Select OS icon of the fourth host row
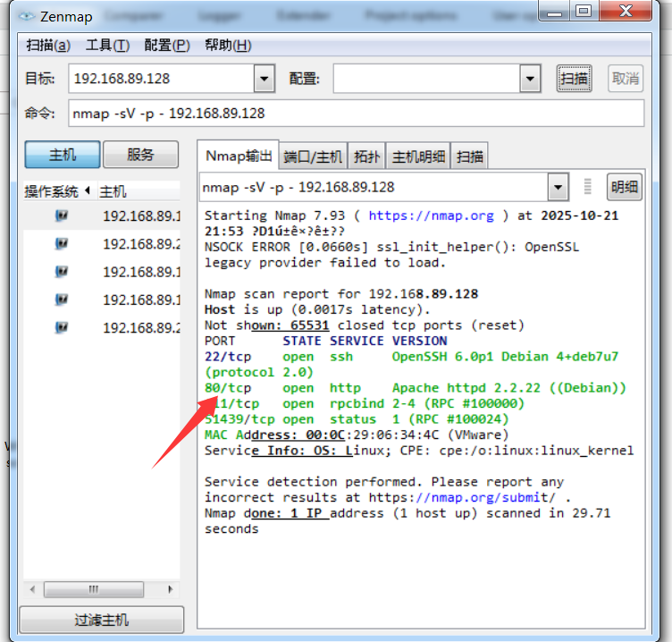Screen dimensions: 672x642 tap(62, 300)
